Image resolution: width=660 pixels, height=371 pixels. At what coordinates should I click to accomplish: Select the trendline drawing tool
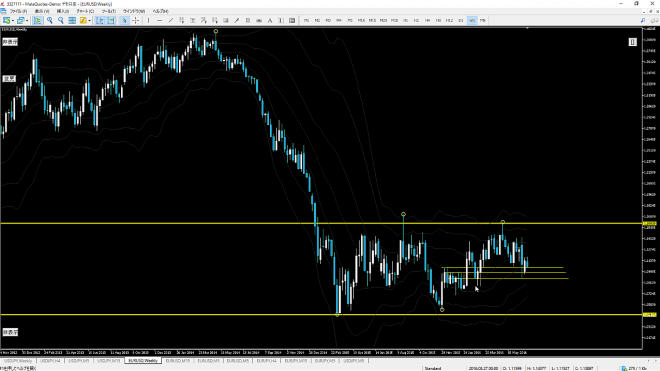tap(170, 20)
